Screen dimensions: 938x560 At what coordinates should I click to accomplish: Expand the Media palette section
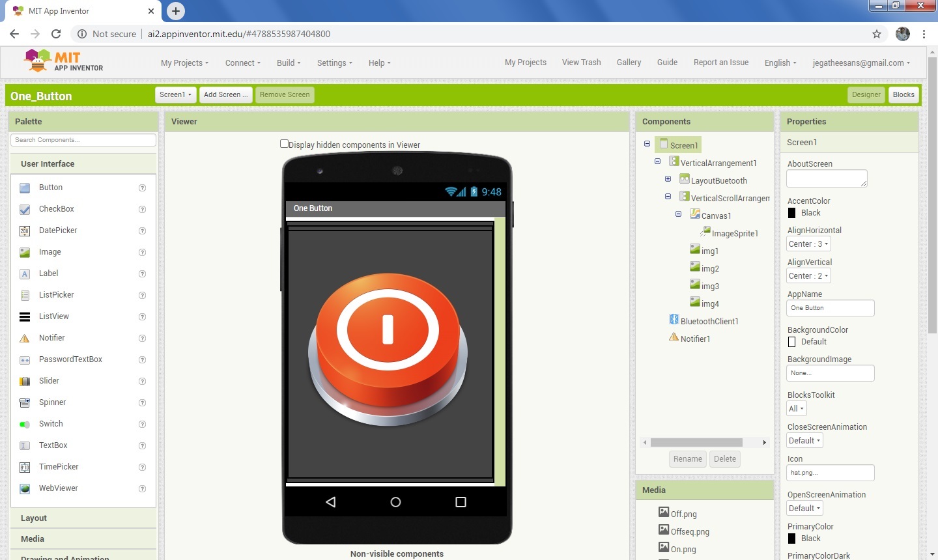click(x=83, y=539)
